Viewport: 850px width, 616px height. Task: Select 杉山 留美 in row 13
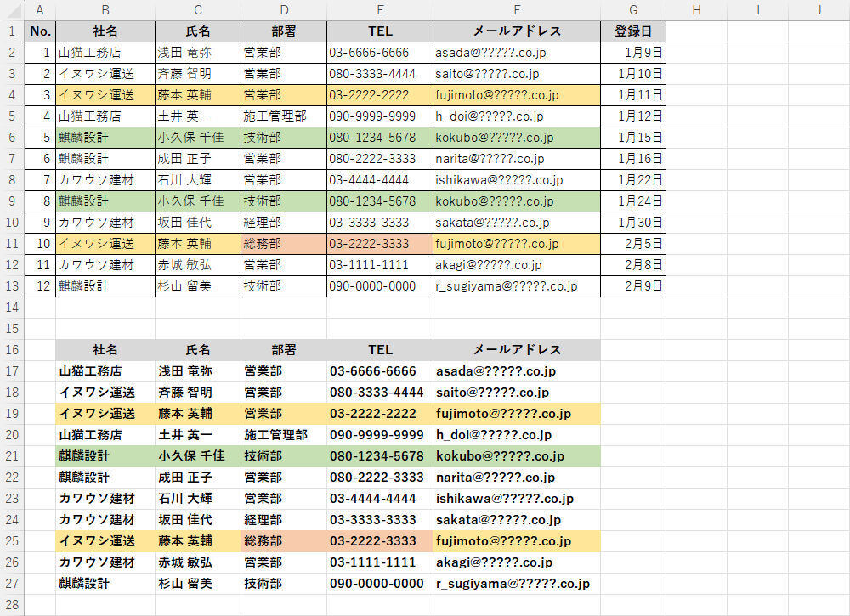[198, 286]
